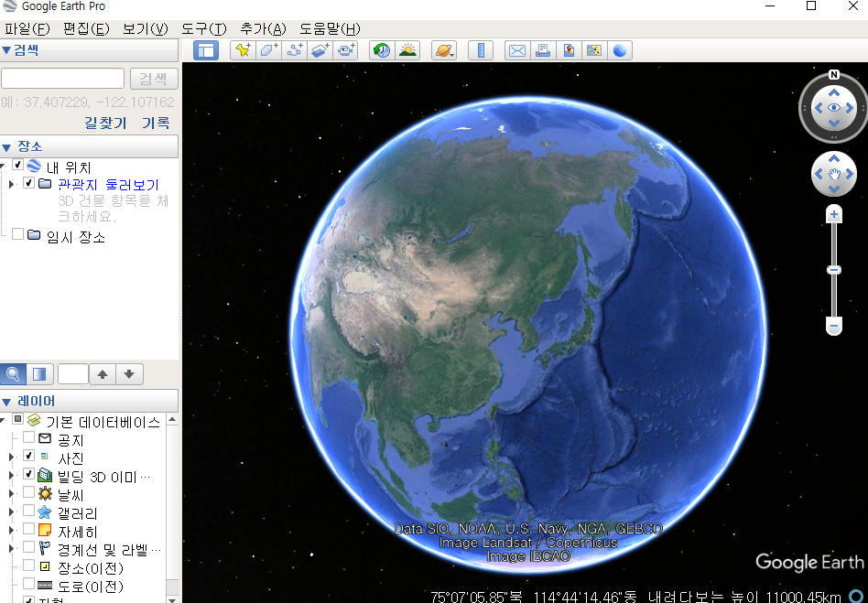Expand the 빌딩 3D 이미지 layer
The width and height of the screenshot is (868, 603).
click(11, 476)
